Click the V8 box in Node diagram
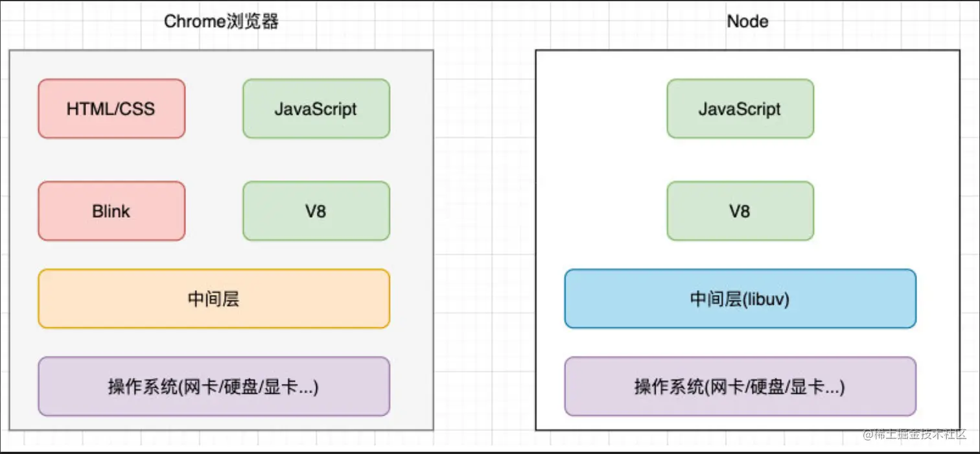The width and height of the screenshot is (980, 454). (x=740, y=211)
